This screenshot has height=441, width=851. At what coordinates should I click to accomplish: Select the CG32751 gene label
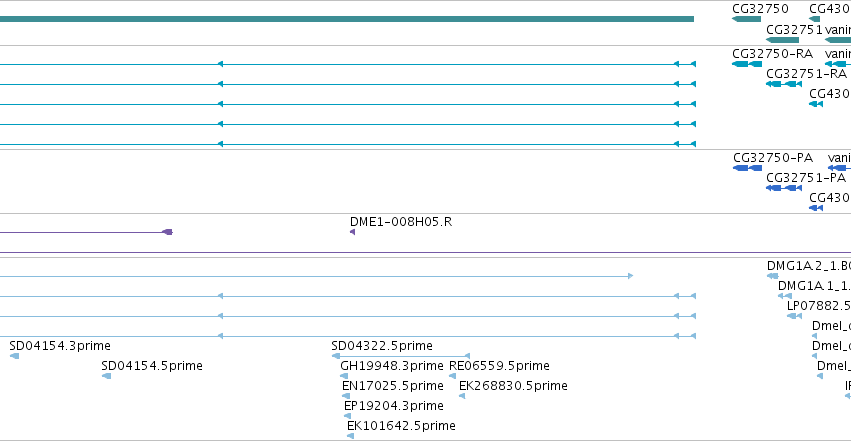click(794, 30)
